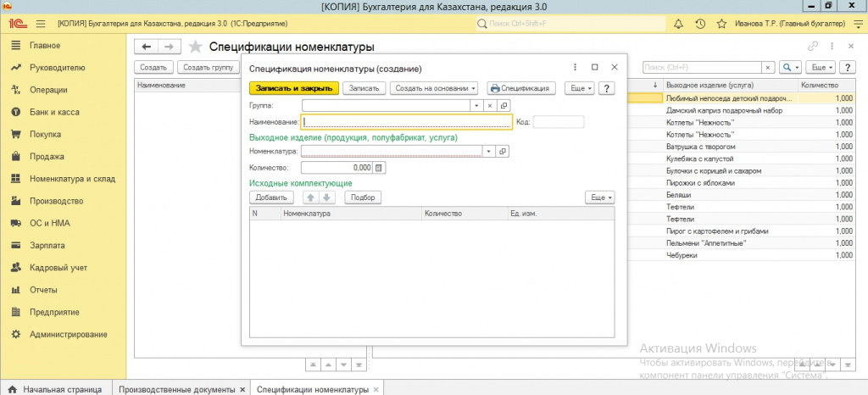Viewport: 868px width, 395px height.
Task: Click the global search field Поиск Ctrl+Shift+F
Action: 570,24
